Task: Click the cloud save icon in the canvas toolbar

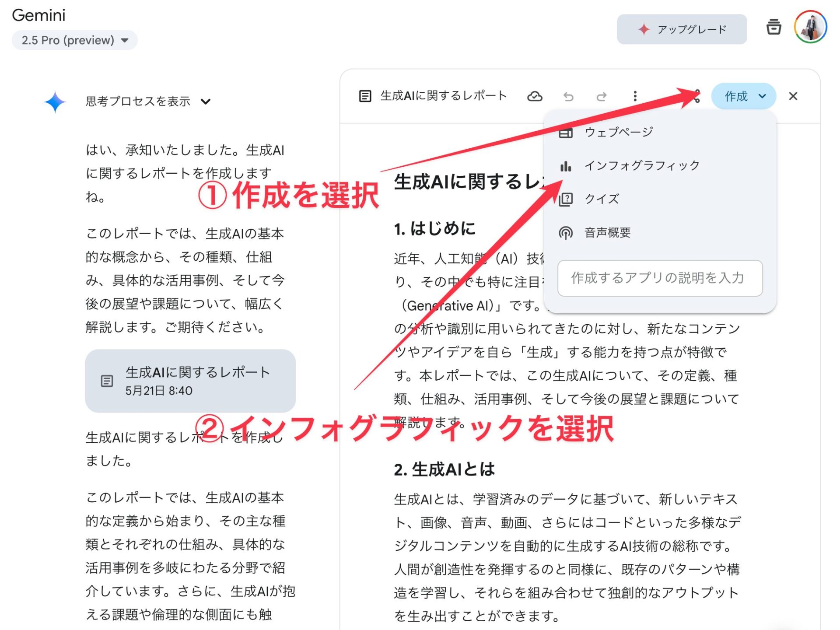Action: click(x=535, y=96)
